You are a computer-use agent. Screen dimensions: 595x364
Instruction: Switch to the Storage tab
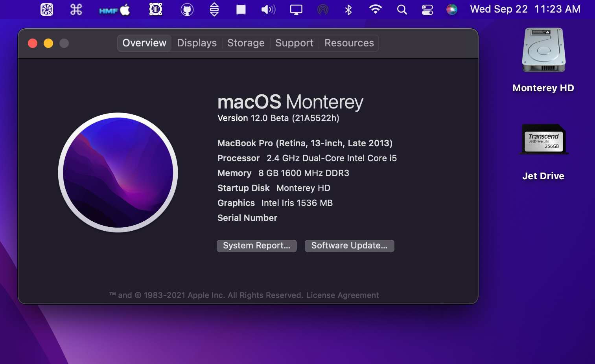point(246,43)
